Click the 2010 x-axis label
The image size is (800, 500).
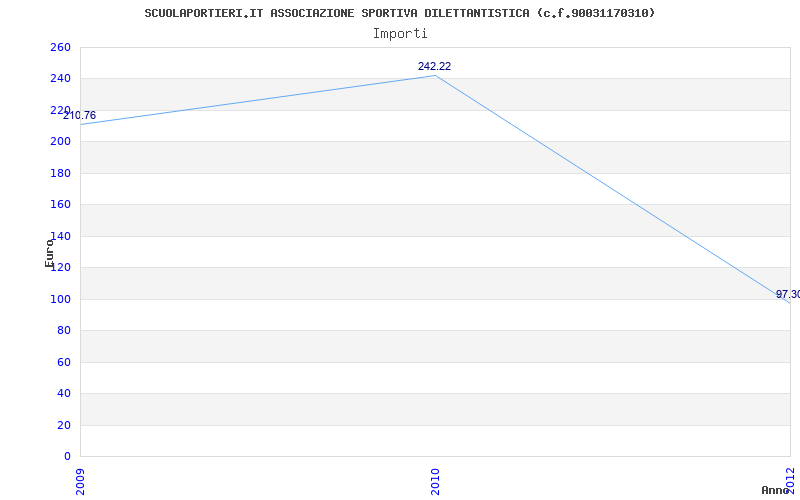tap(435, 481)
